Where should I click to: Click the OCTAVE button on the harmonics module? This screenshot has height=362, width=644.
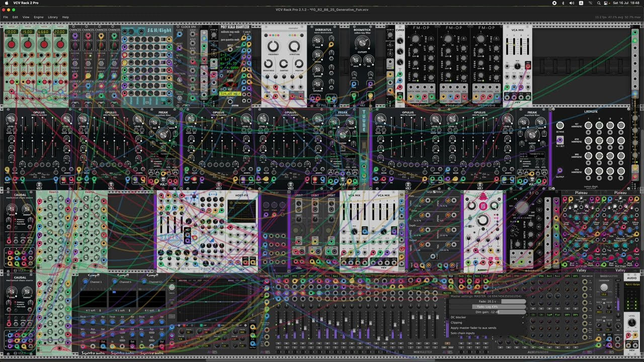click(x=560, y=125)
